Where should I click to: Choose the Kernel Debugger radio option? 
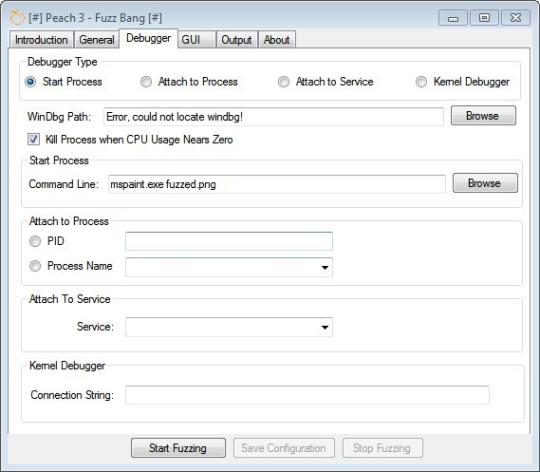click(x=421, y=82)
